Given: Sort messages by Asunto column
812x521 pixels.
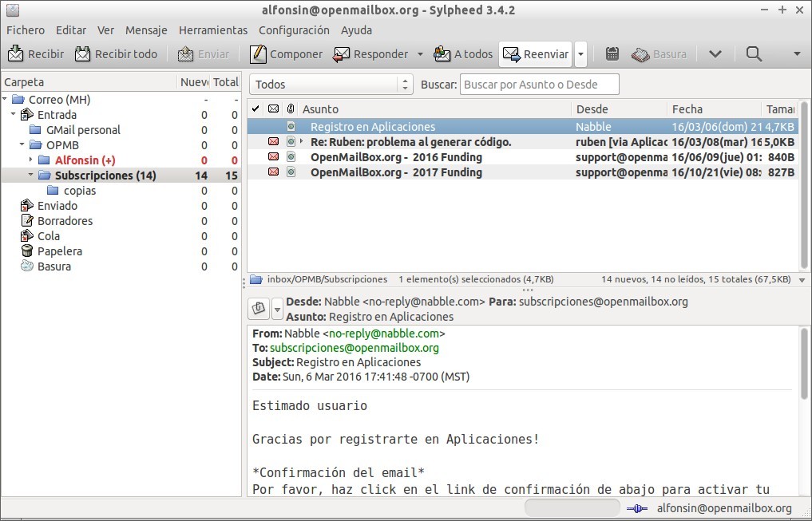Looking at the screenshot, I should (x=435, y=109).
